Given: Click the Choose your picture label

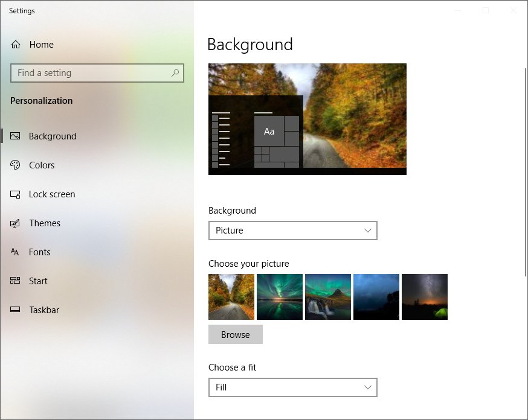Looking at the screenshot, I should pyautogui.click(x=248, y=264).
